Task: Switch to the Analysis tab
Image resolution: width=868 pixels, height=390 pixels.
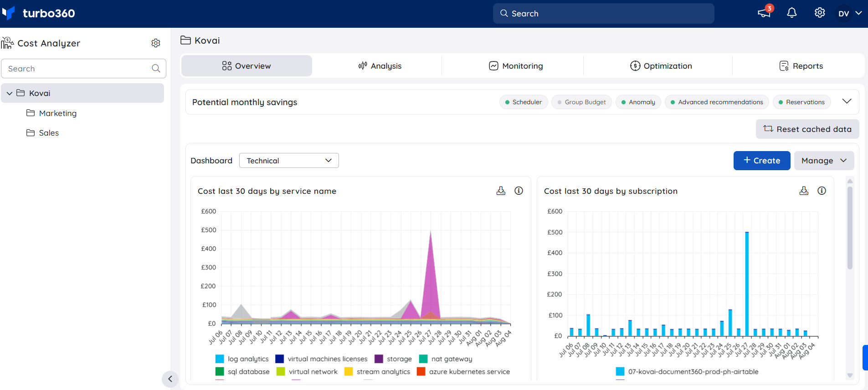Action: 380,66
